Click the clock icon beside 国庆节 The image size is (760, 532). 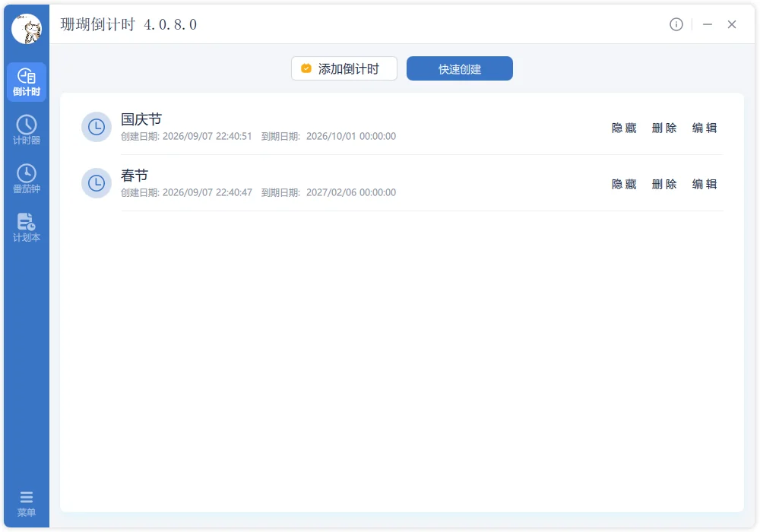pyautogui.click(x=97, y=127)
